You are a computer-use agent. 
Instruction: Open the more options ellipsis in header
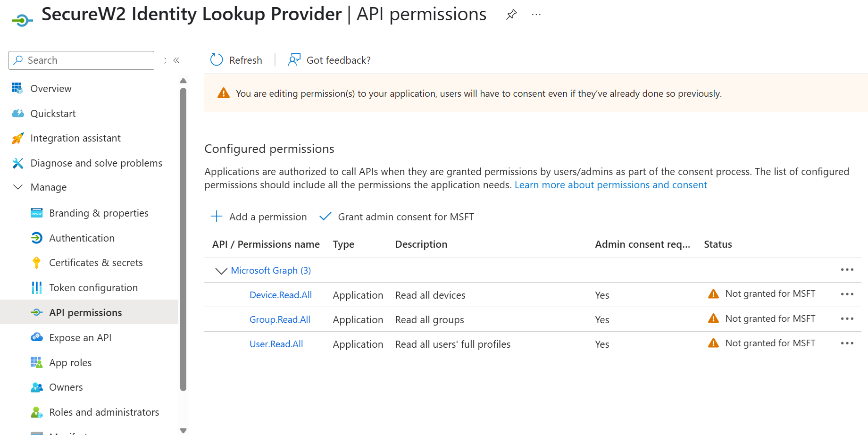pyautogui.click(x=536, y=15)
